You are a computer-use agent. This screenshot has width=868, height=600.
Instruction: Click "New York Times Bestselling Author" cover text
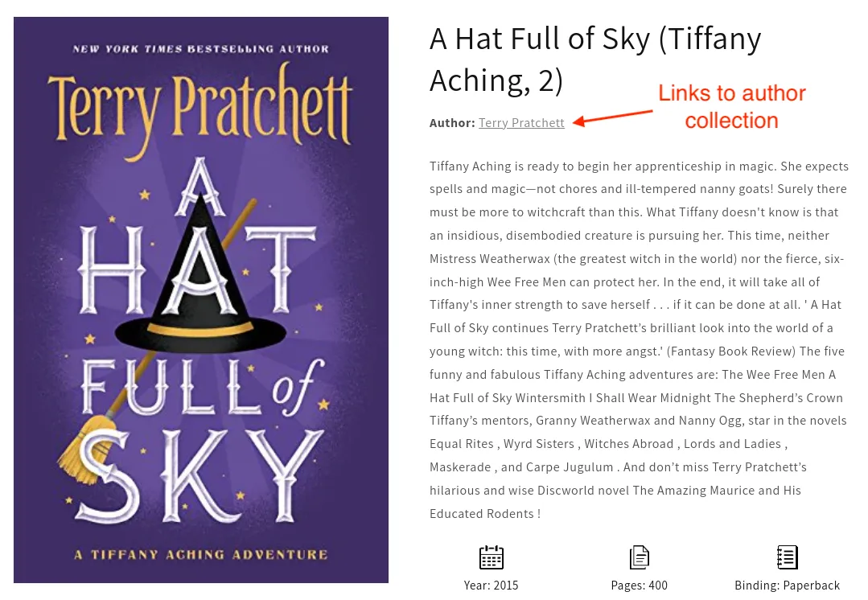pos(200,49)
